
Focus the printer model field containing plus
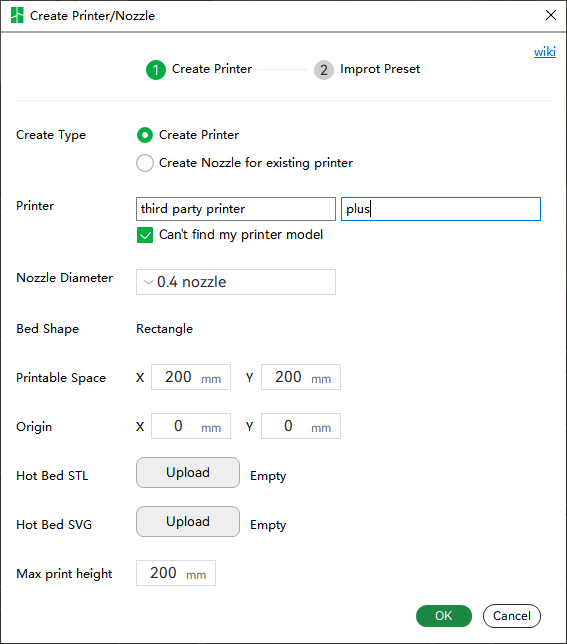[x=441, y=209]
